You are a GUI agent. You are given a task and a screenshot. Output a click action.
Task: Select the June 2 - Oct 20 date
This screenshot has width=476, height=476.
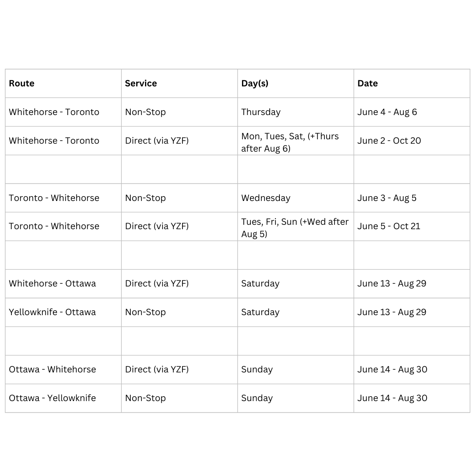(389, 141)
